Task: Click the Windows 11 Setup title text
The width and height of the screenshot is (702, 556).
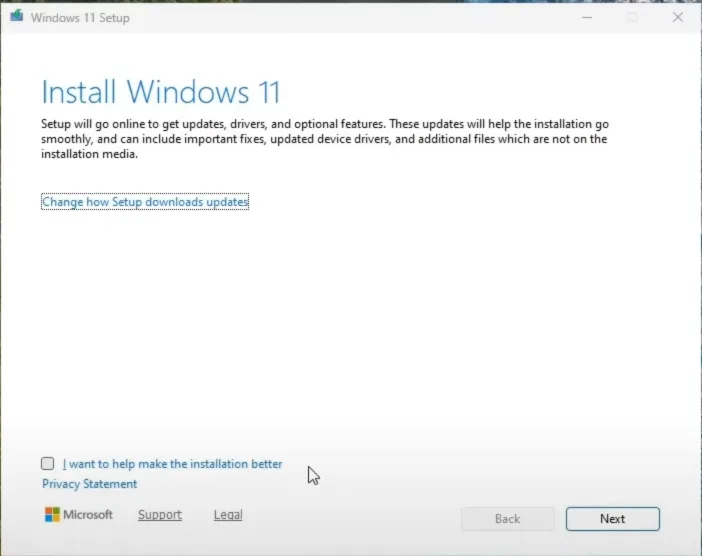Action: 80,18
